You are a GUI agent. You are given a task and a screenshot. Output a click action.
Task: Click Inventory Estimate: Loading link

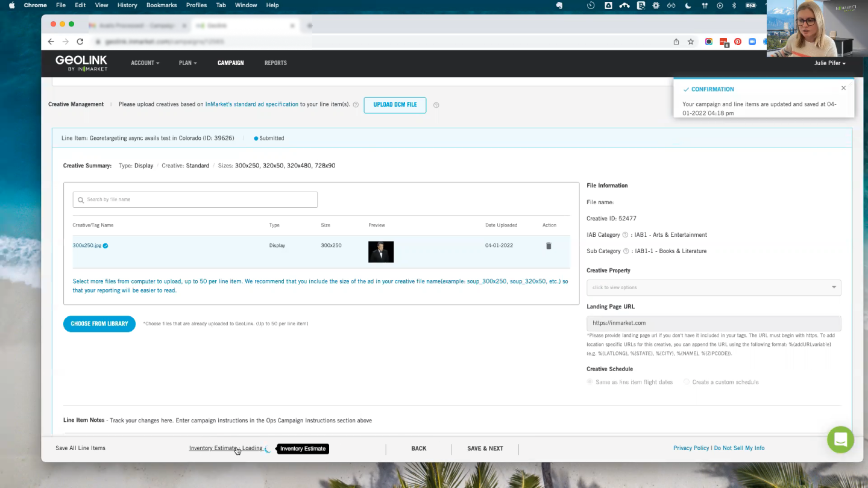[226, 448]
